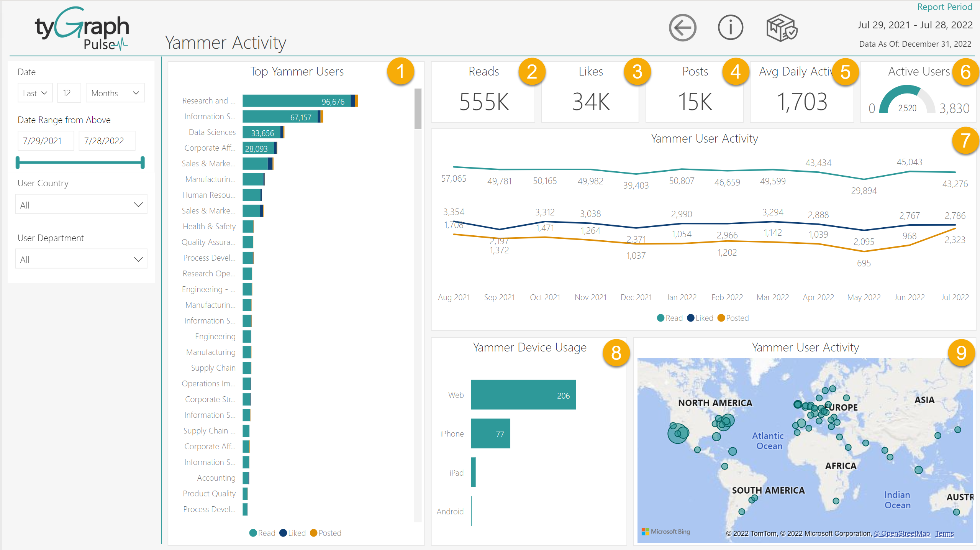The width and height of the screenshot is (980, 550).
Task: Click the back arrow navigation icon
Action: tap(682, 28)
